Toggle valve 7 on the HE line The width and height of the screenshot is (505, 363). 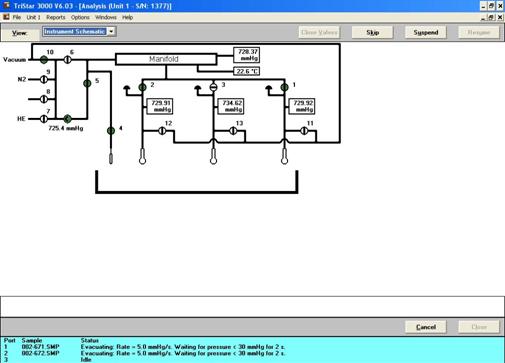click(x=44, y=119)
